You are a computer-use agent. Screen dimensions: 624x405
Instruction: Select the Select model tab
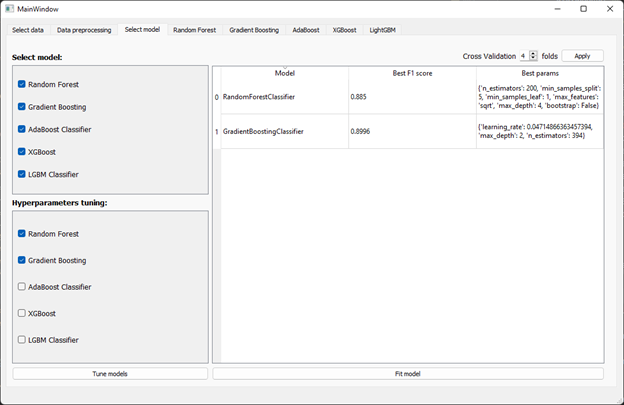pos(142,29)
